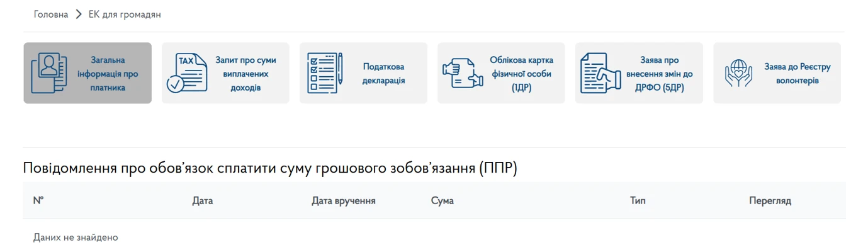Click the tax declaration checklist icon
868x252 pixels.
[325, 73]
